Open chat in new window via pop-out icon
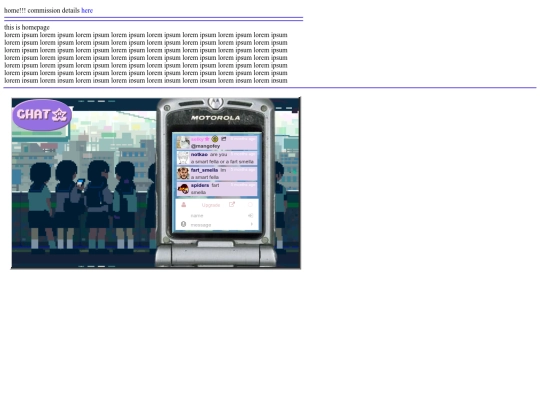 click(232, 205)
